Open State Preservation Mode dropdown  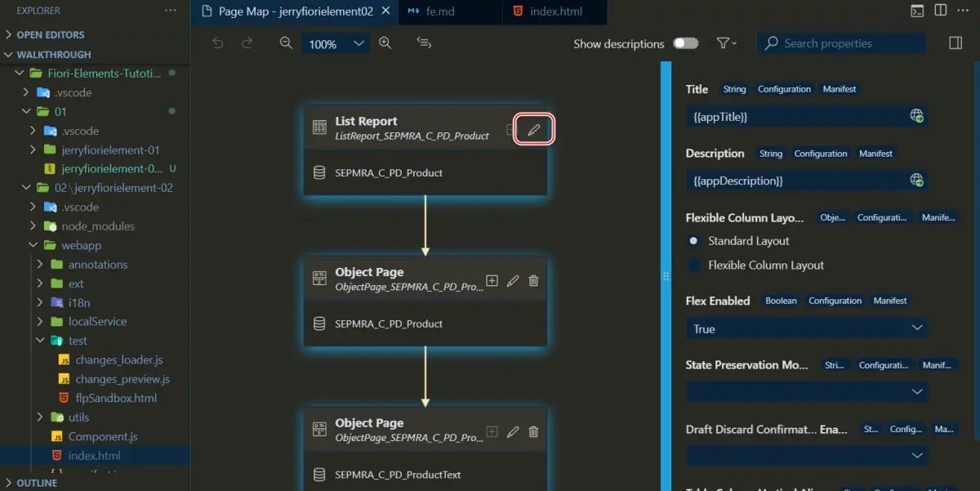(807, 392)
